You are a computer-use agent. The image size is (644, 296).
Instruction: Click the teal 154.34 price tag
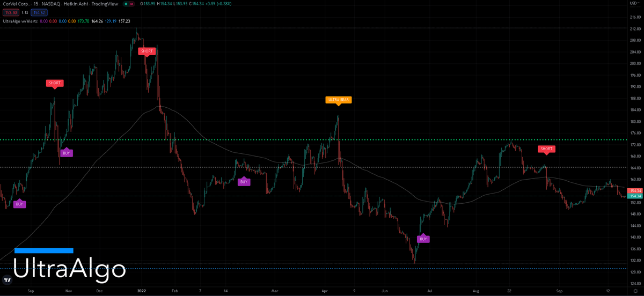tap(635, 196)
